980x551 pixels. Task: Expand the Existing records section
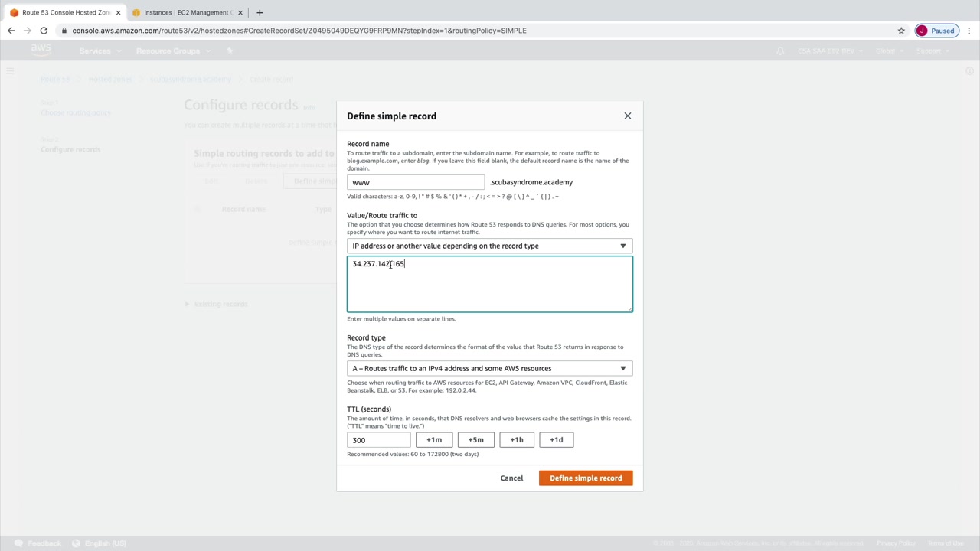point(217,304)
